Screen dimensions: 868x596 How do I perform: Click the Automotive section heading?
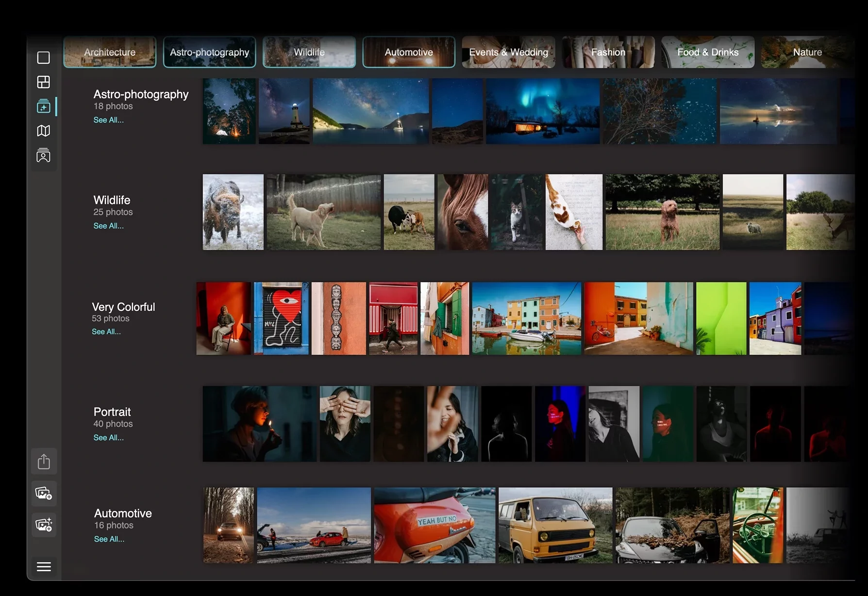click(123, 513)
